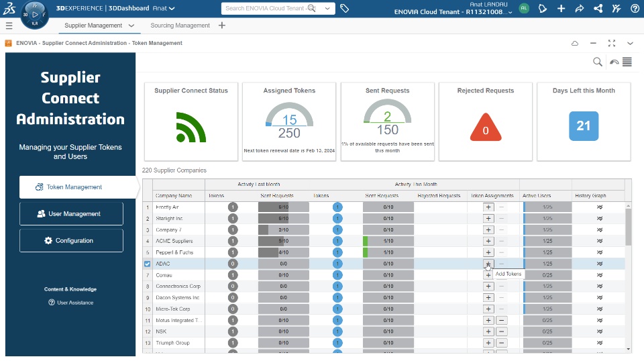Click the Rejected Requests red triangle

point(486,127)
